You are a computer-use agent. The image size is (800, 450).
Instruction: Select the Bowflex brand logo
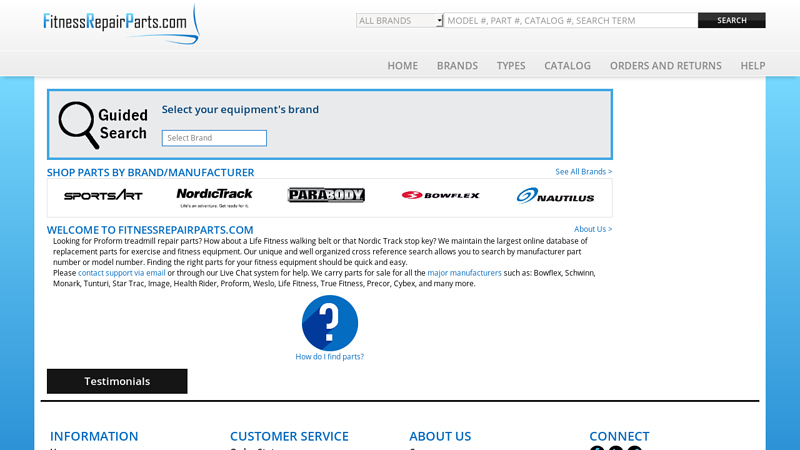[x=440, y=195]
